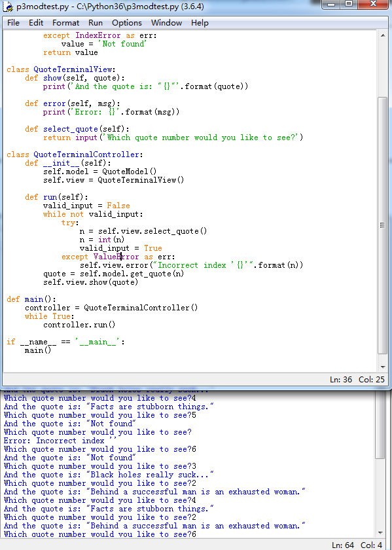The width and height of the screenshot is (392, 550).
Task: Open the Options menu
Action: (x=126, y=23)
